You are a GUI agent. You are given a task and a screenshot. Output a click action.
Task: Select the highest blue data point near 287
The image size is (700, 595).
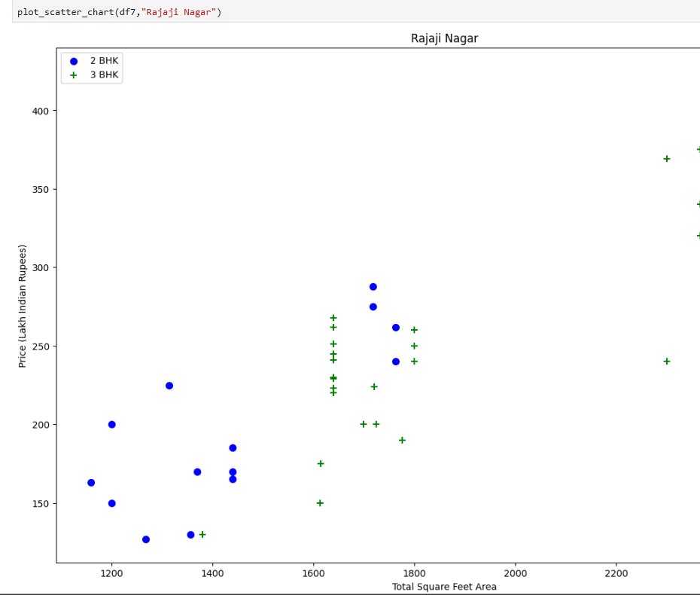click(372, 286)
